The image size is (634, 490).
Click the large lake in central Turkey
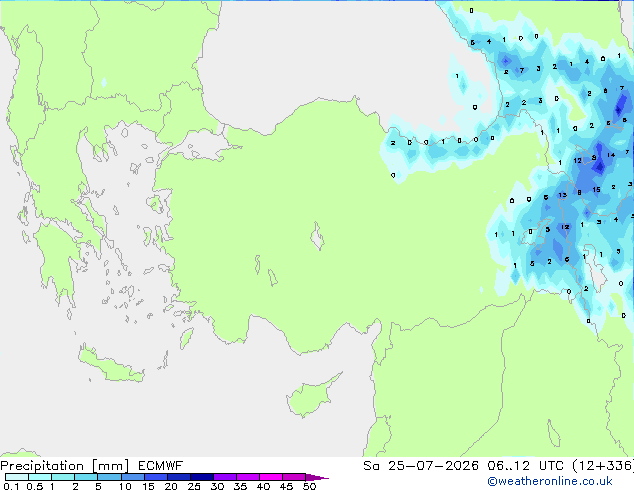click(317, 236)
